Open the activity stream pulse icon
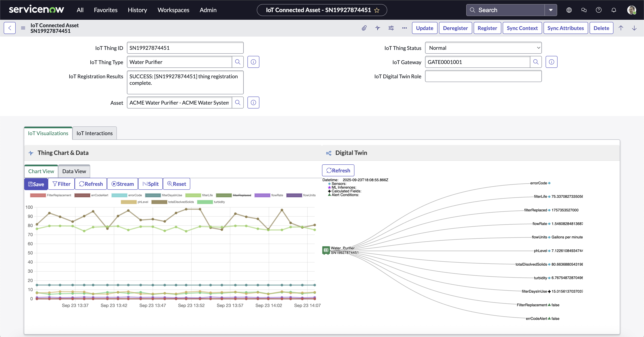 pyautogui.click(x=378, y=28)
